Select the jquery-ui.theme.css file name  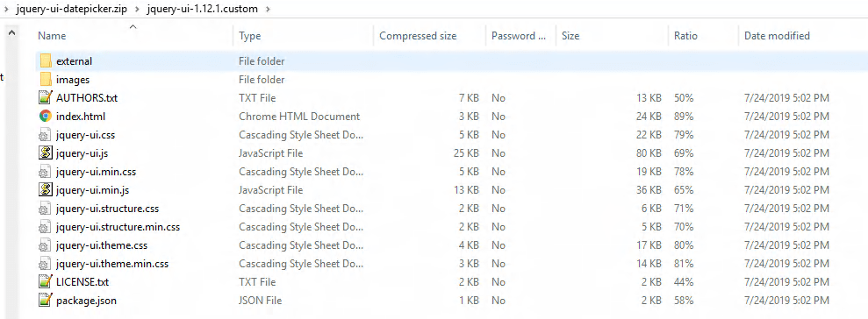[102, 245]
